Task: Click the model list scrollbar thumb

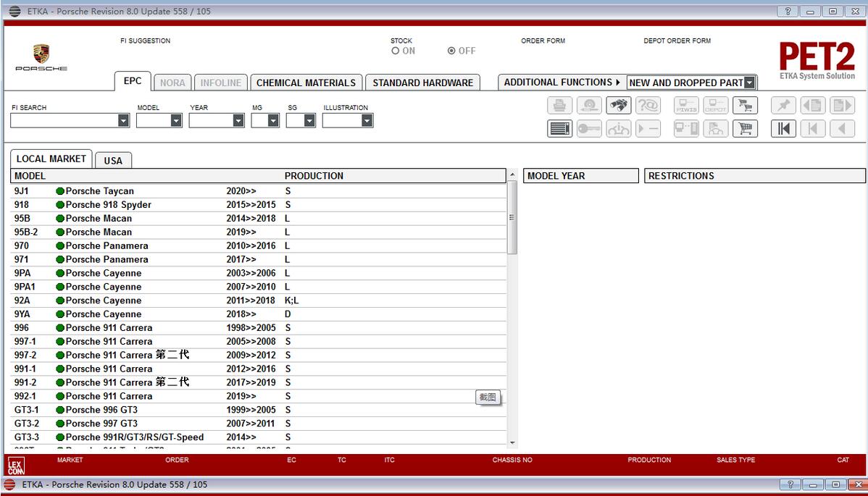Action: pyautogui.click(x=512, y=217)
